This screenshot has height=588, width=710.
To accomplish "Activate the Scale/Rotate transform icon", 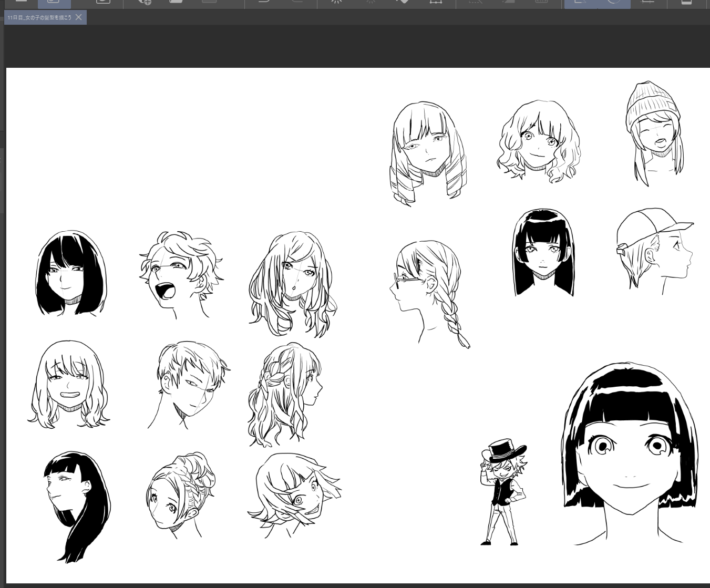I will pos(435,2).
